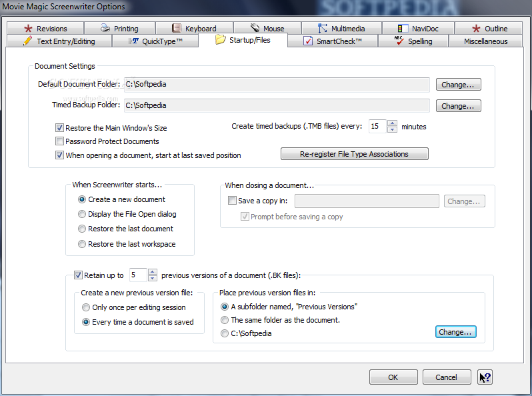The width and height of the screenshot is (532, 396).
Task: Click the context help question-mark button
Action: 485,377
